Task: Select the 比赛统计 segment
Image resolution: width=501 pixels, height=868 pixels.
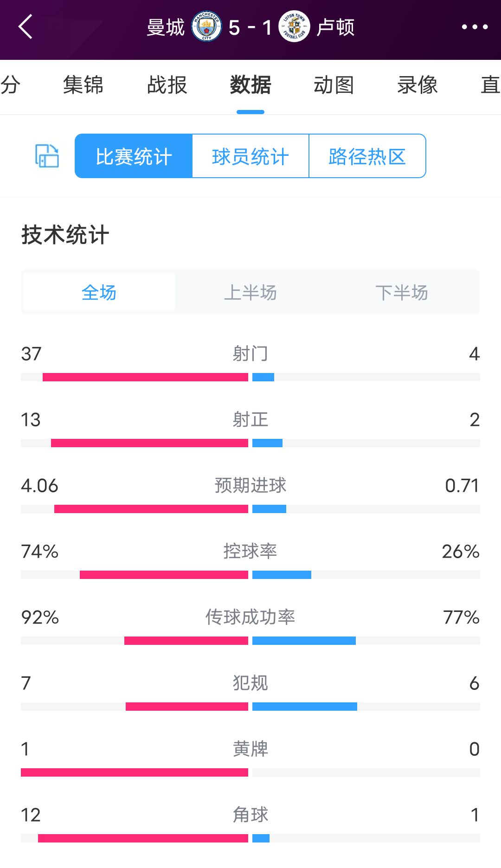Action: (x=134, y=156)
